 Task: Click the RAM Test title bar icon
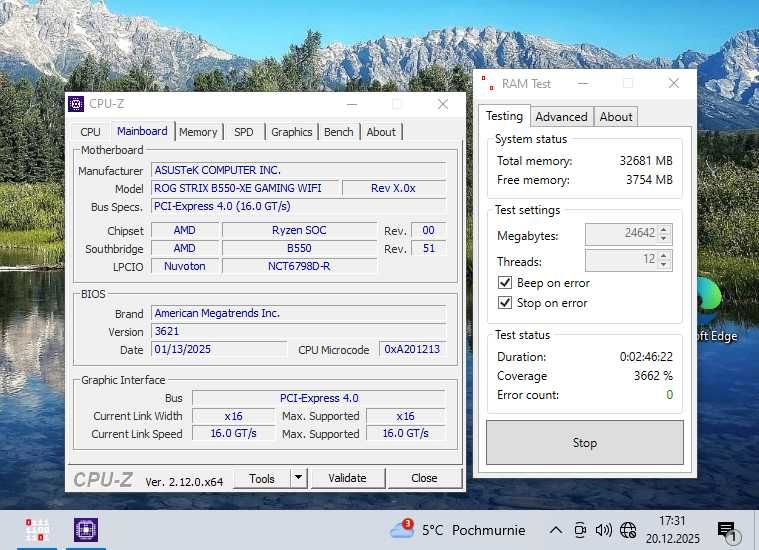coord(488,83)
